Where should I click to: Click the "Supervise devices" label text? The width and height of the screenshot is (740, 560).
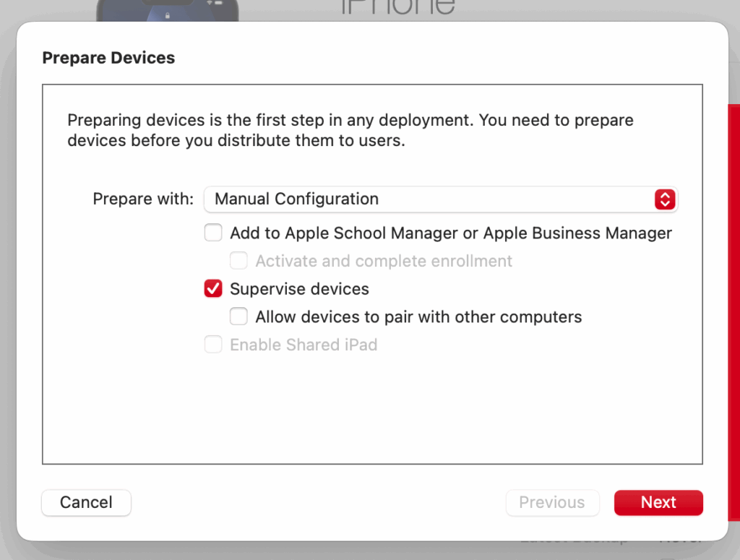[299, 289]
